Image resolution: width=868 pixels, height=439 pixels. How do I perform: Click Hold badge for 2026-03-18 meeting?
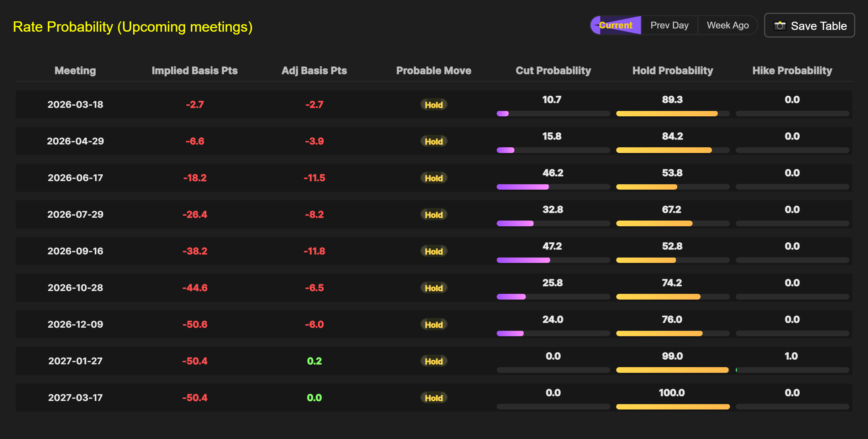tap(434, 105)
